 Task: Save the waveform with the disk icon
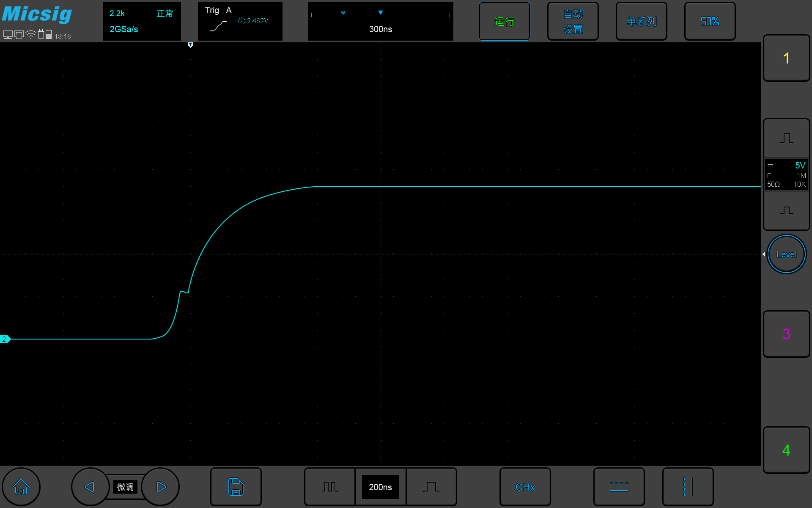[236, 487]
